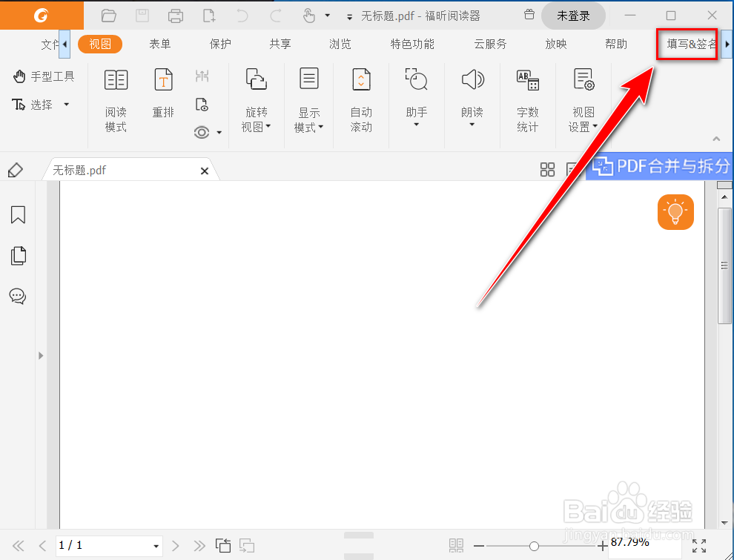Open PDF合并与拆分 banner
This screenshot has width=734, height=560.
660,165
